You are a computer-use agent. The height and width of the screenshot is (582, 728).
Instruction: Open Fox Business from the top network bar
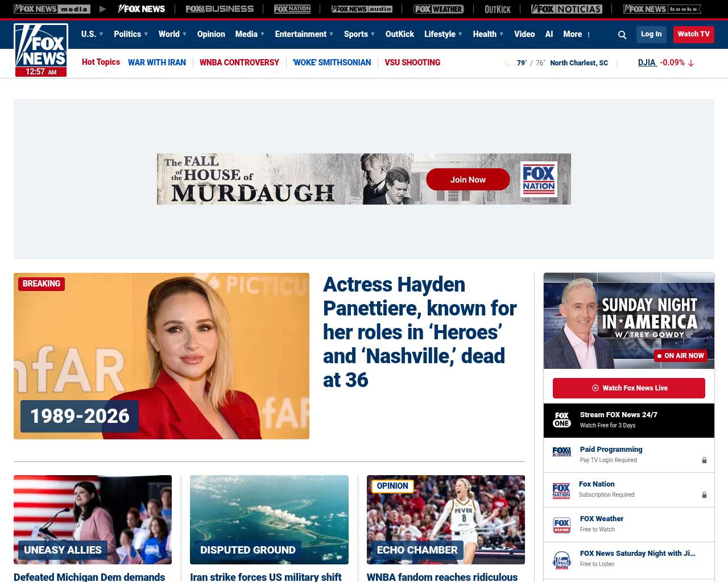click(220, 9)
